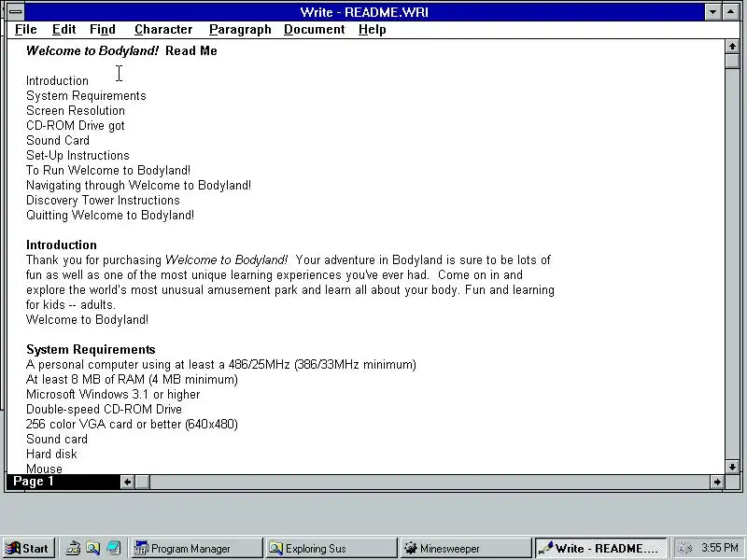Viewport: 747px width, 560px height.
Task: Click the magnifier folder quick launch icon
Action: point(92,549)
